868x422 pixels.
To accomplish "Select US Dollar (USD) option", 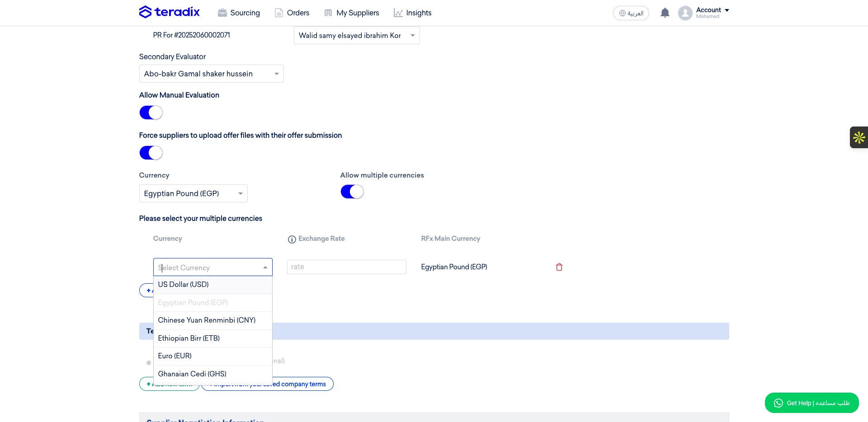I will click(x=213, y=285).
